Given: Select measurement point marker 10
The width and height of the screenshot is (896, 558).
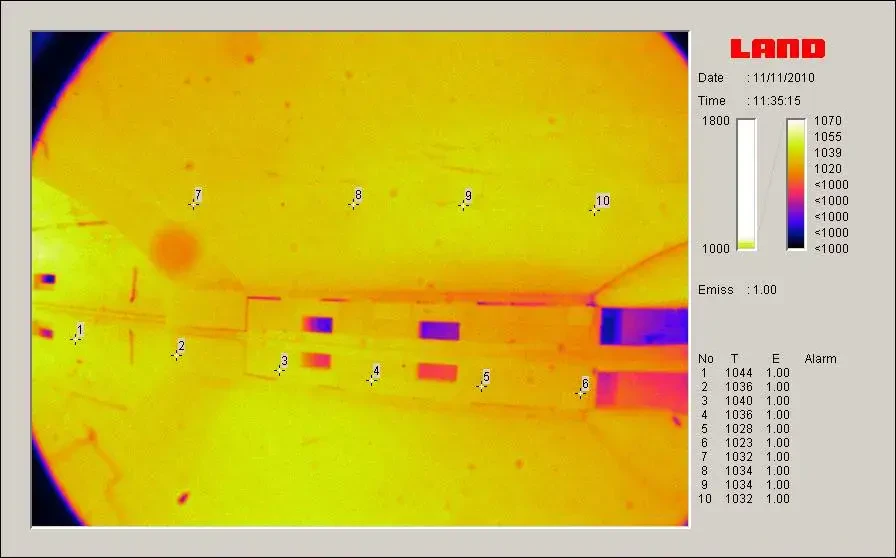Looking at the screenshot, I should coord(594,210).
